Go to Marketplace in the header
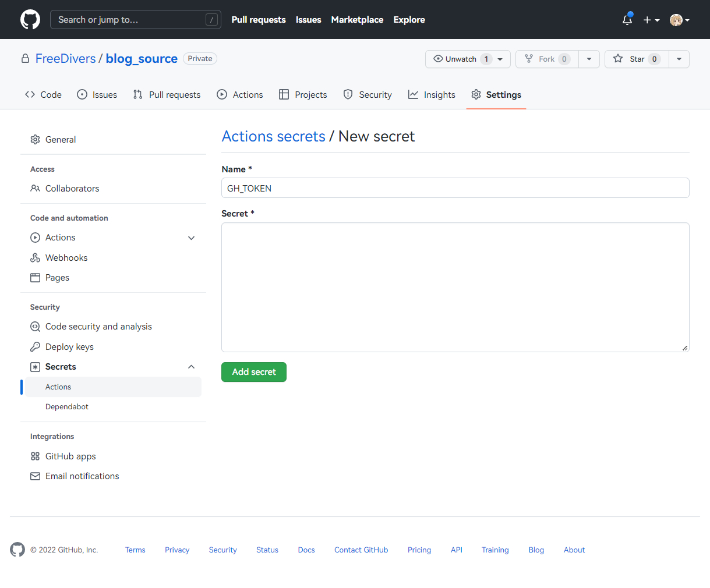 click(x=357, y=20)
